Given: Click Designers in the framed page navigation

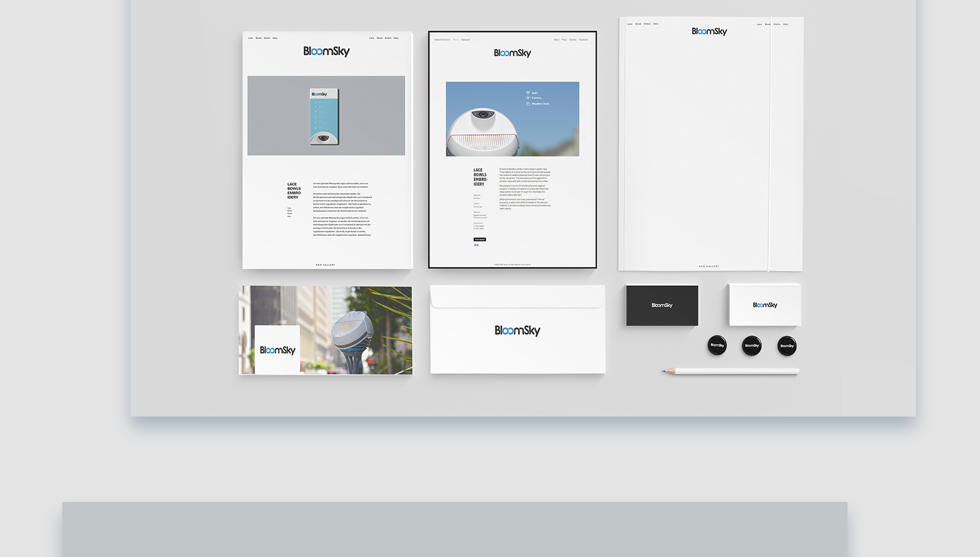Looking at the screenshot, I should click(466, 40).
